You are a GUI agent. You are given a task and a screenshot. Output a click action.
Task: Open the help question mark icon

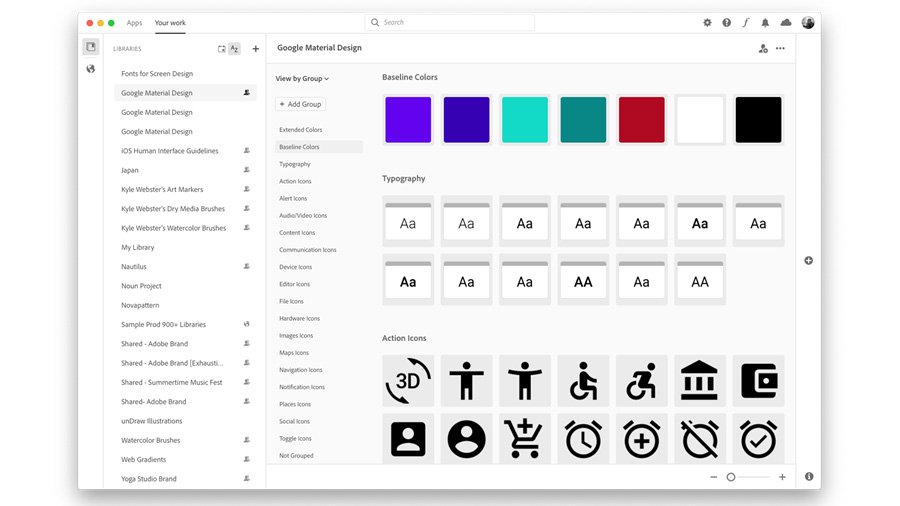click(x=727, y=22)
